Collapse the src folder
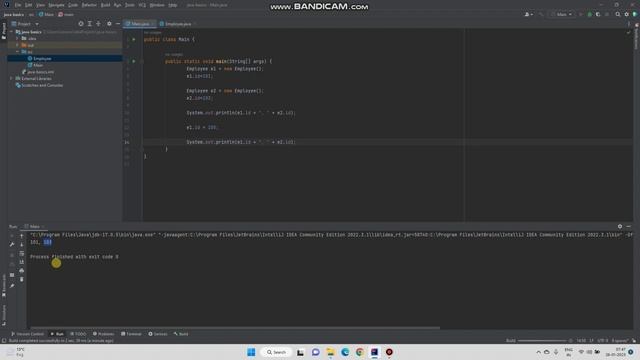Image resolution: width=640 pixels, height=360 pixels. 18,52
